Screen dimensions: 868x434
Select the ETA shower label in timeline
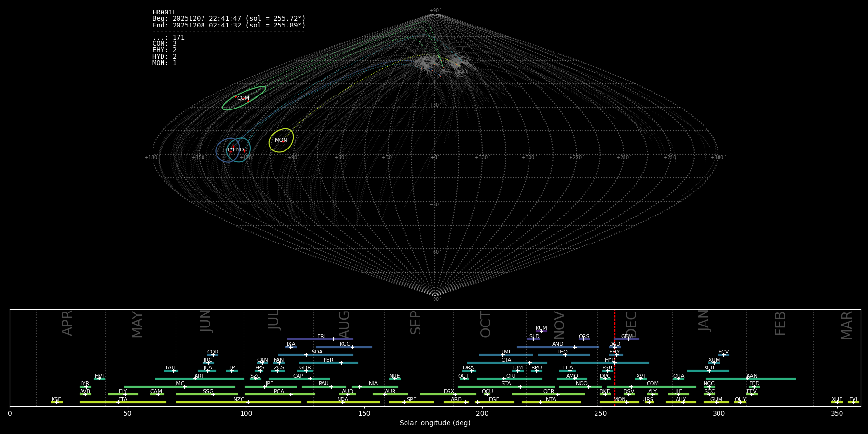click(x=123, y=400)
